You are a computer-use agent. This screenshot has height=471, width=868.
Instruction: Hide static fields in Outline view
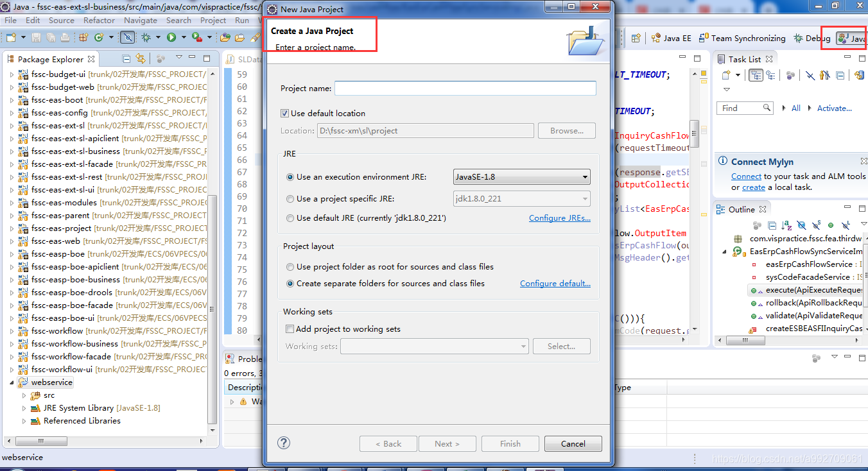pos(815,225)
